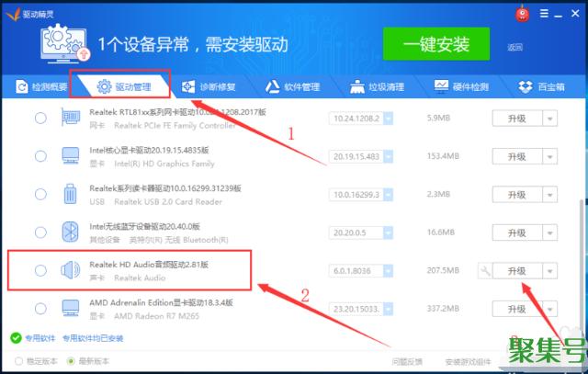The image size is (588, 374).
Task: Upgrade the Intel wireless Bluetooth driver
Action: 517,232
